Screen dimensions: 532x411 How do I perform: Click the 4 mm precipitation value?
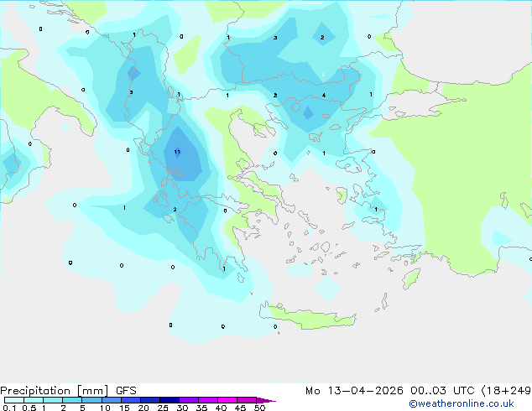(324, 96)
